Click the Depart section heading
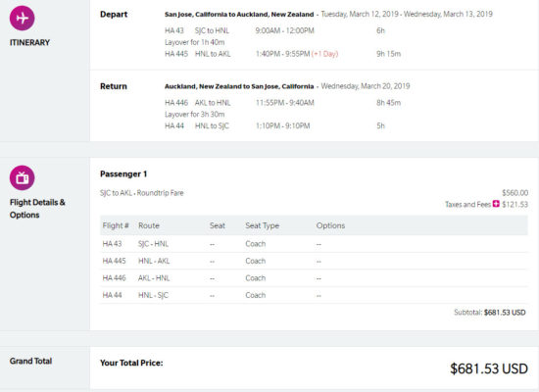 (114, 15)
